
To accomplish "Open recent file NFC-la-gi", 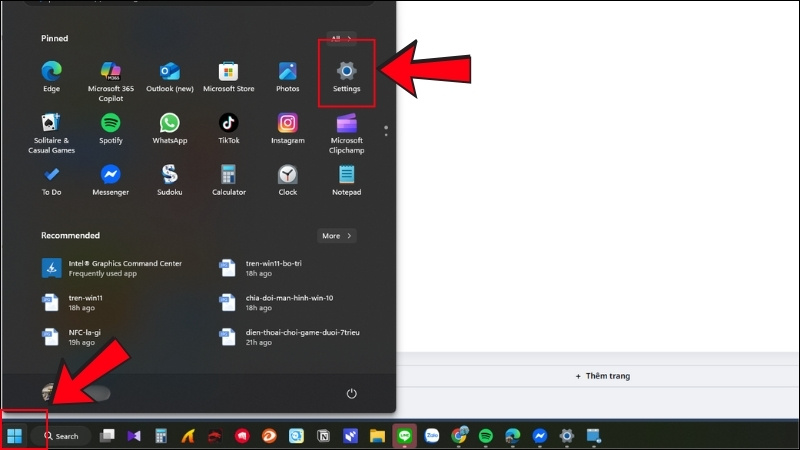I will tap(71, 337).
